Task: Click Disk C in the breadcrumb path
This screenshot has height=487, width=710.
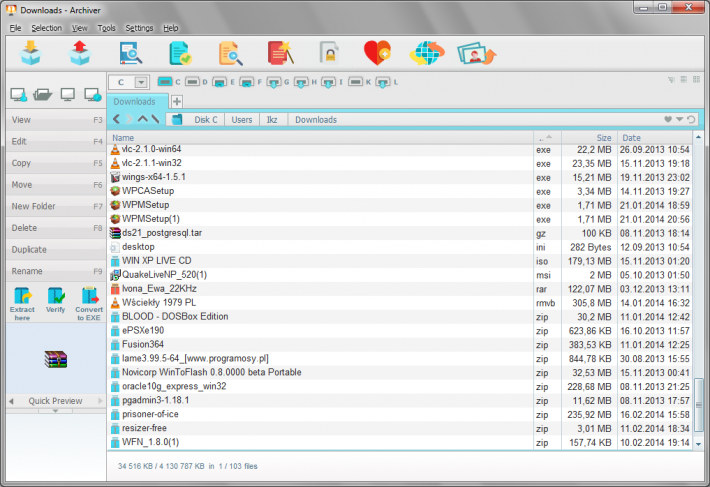Action: (206, 119)
